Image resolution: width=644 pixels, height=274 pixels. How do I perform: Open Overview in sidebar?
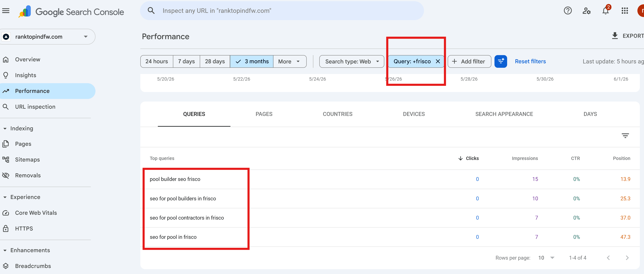[47, 59]
